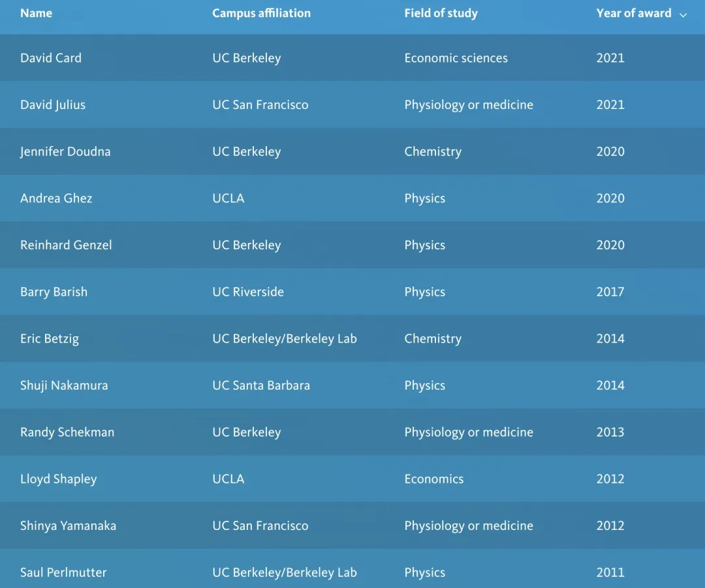The height and width of the screenshot is (588, 705).
Task: Select Reinhard Genzel's name
Action: [x=66, y=245]
